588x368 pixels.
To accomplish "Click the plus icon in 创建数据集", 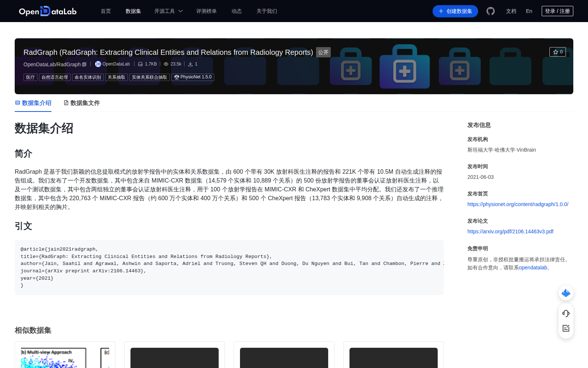I will click(441, 11).
